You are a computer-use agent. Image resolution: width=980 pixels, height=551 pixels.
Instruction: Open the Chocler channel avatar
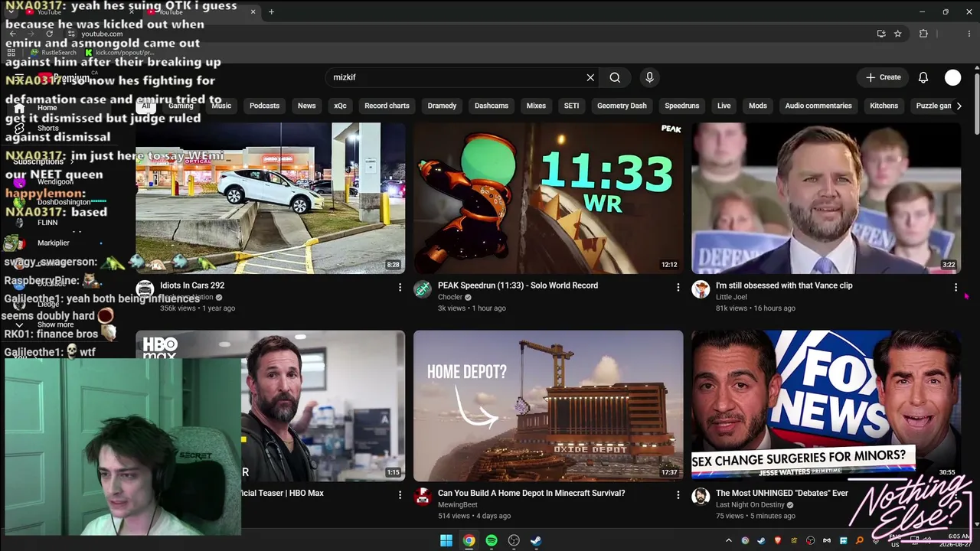point(423,289)
